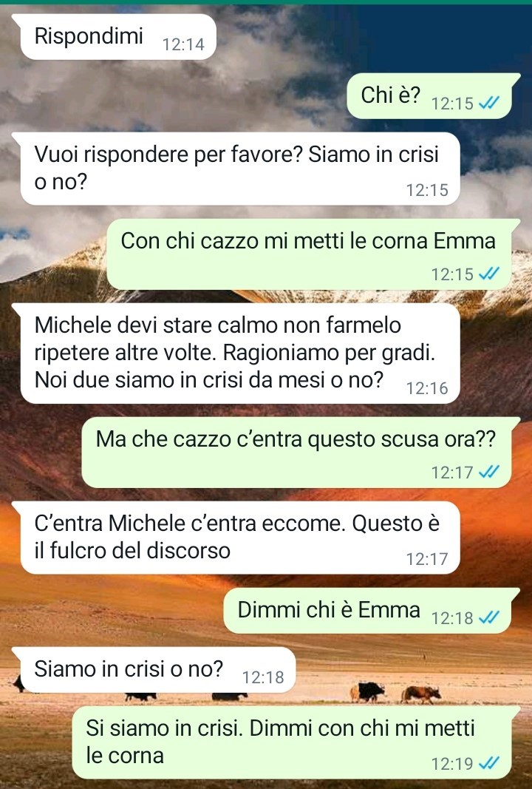The image size is (532, 789).
Task: Tap the read-receipt ticks on "Chi è?" message
Action: [488, 103]
